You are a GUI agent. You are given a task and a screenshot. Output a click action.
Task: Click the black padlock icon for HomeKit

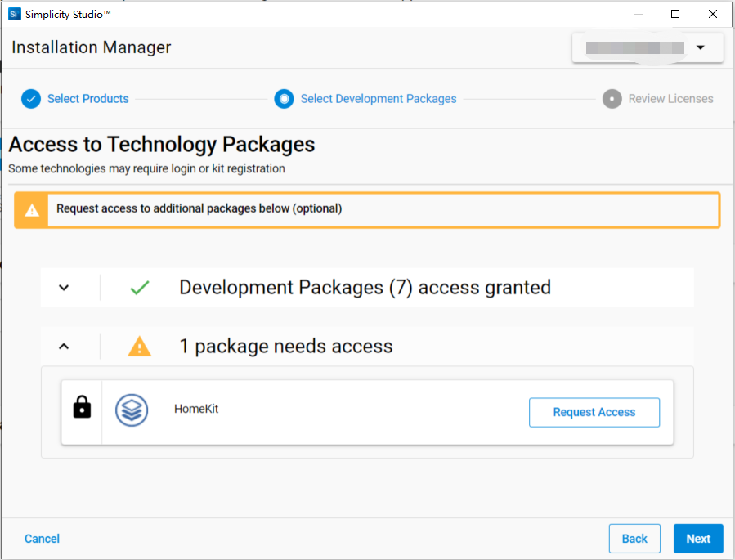point(82,407)
